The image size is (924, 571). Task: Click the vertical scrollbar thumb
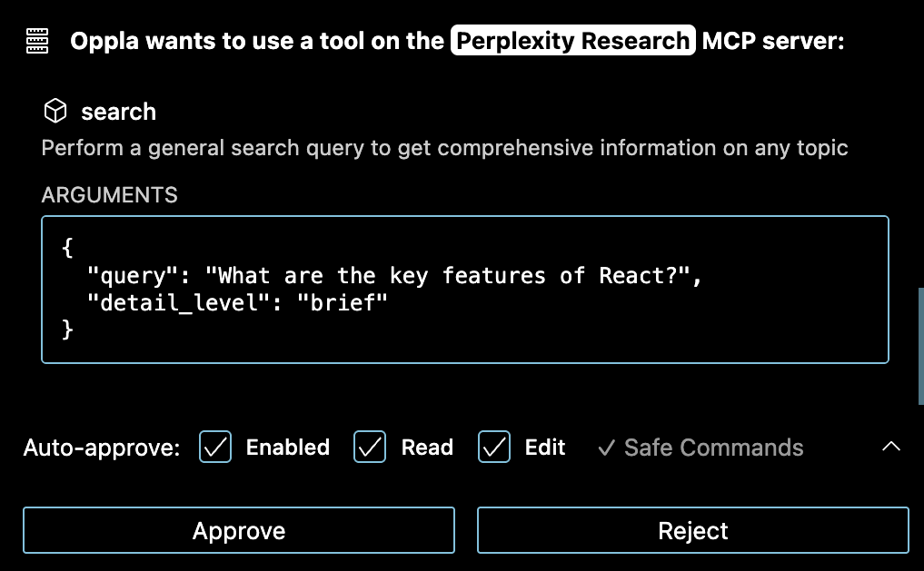point(920,346)
